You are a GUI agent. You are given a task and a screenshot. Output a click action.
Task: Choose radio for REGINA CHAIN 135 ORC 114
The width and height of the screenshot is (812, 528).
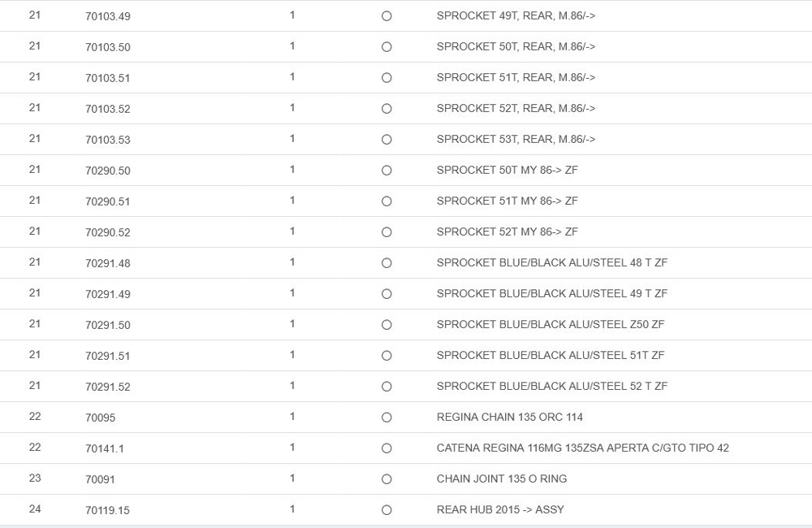[387, 418]
